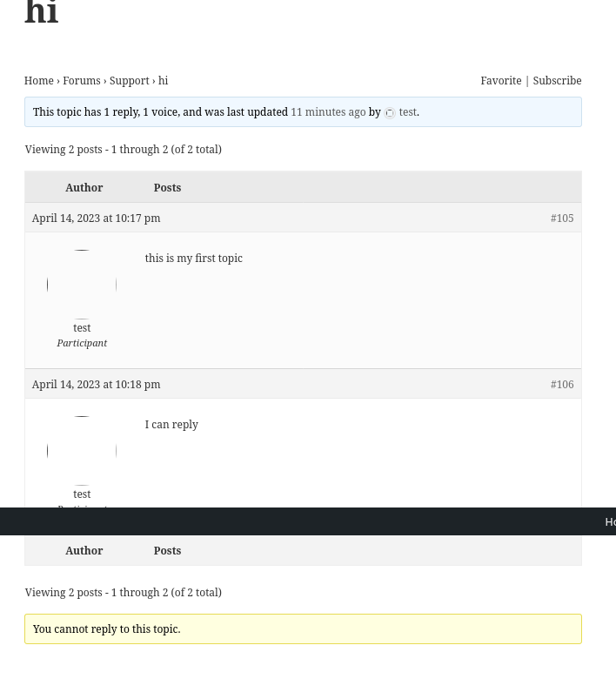Click the 'test' link in the notice banner
The height and width of the screenshot is (699, 616).
[x=407, y=111]
